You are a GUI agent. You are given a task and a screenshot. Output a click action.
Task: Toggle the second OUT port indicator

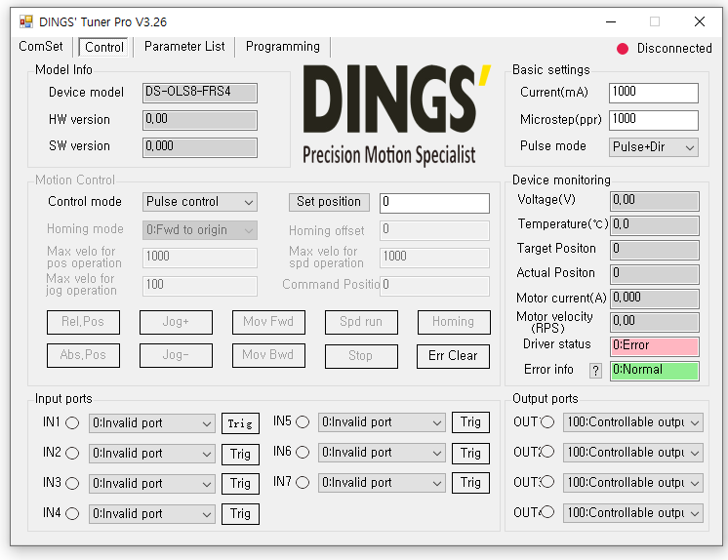tap(547, 452)
